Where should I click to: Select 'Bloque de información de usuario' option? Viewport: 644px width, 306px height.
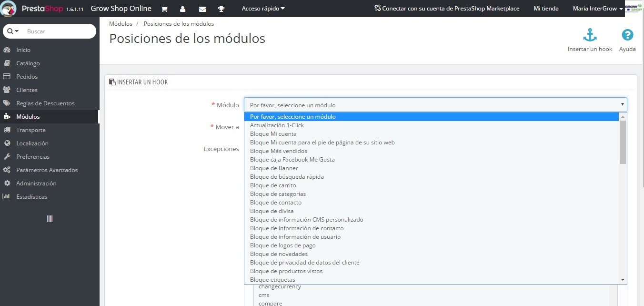coord(432,237)
